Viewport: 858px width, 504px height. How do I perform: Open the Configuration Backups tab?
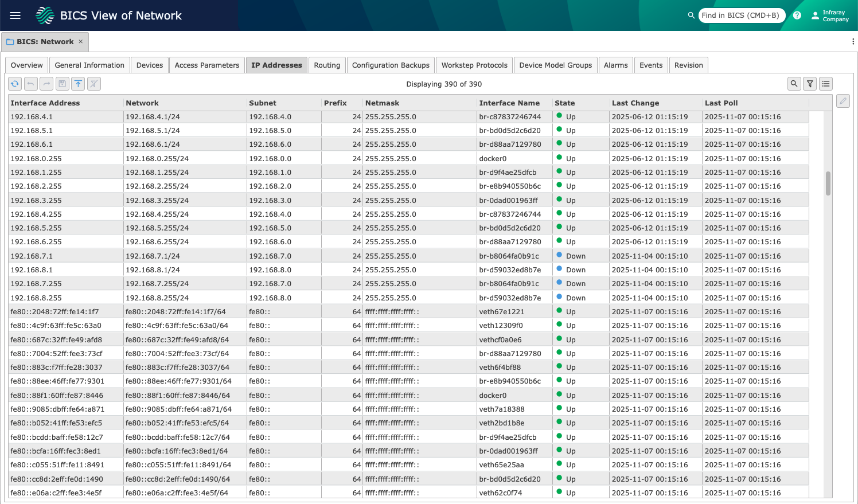point(391,65)
